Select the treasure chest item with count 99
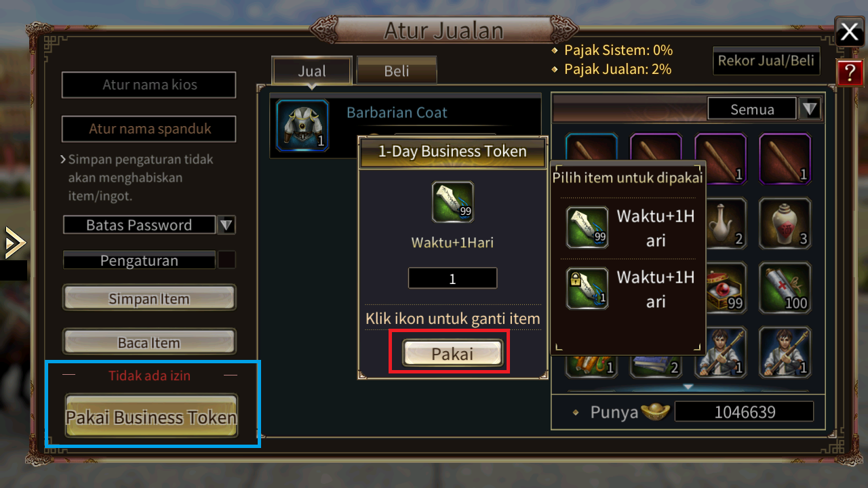 [726, 288]
